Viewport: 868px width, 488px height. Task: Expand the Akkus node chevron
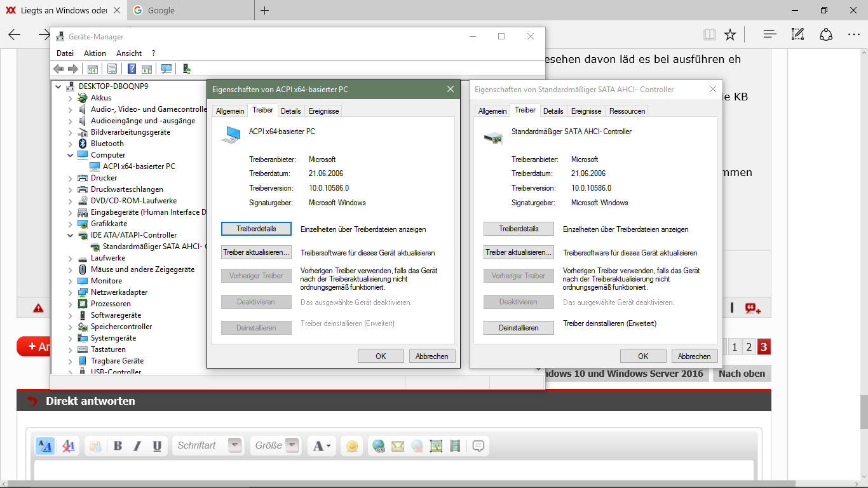point(71,98)
